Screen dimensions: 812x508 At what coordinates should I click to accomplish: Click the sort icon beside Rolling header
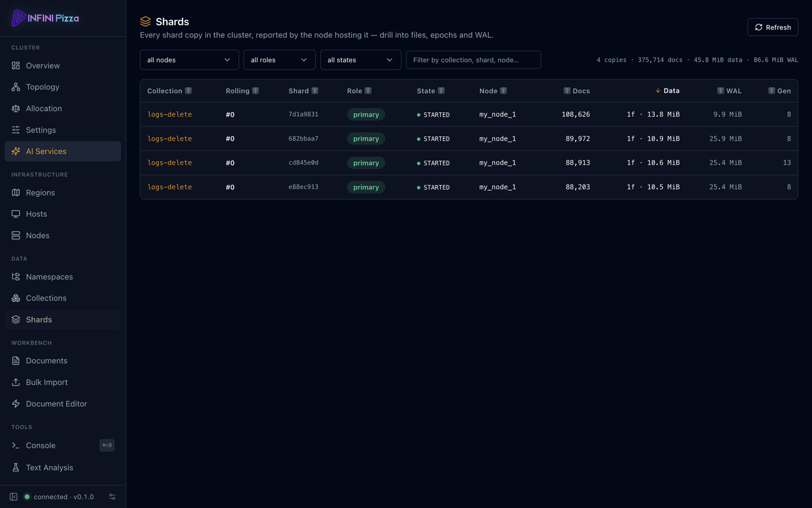(255, 91)
